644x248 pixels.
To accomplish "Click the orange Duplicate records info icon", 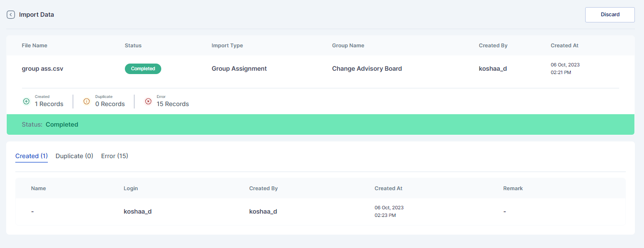I will (x=87, y=101).
